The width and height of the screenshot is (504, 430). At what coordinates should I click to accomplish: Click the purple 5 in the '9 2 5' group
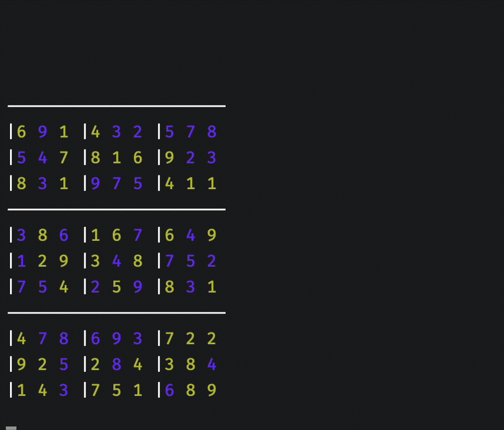[x=64, y=364]
